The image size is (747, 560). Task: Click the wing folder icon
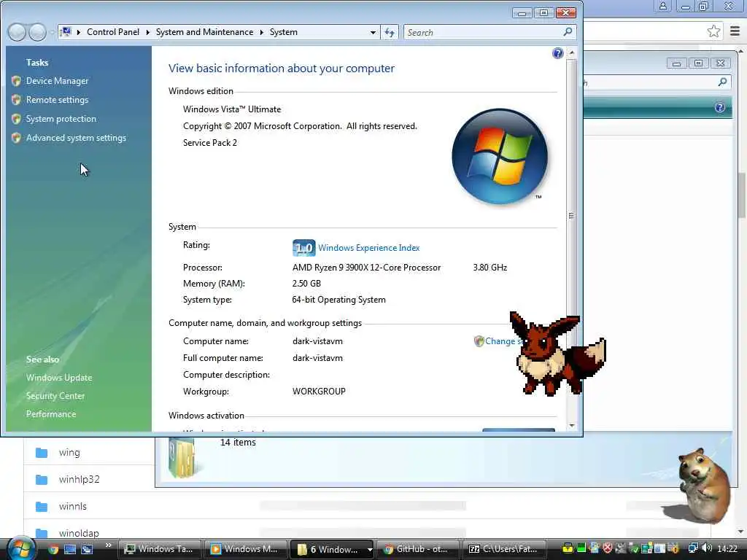tap(42, 452)
